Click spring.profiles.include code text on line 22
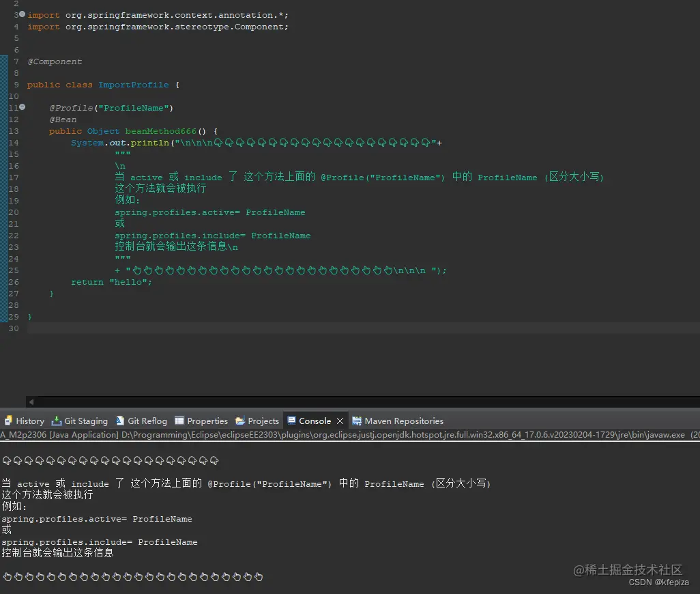 pyautogui.click(x=212, y=236)
